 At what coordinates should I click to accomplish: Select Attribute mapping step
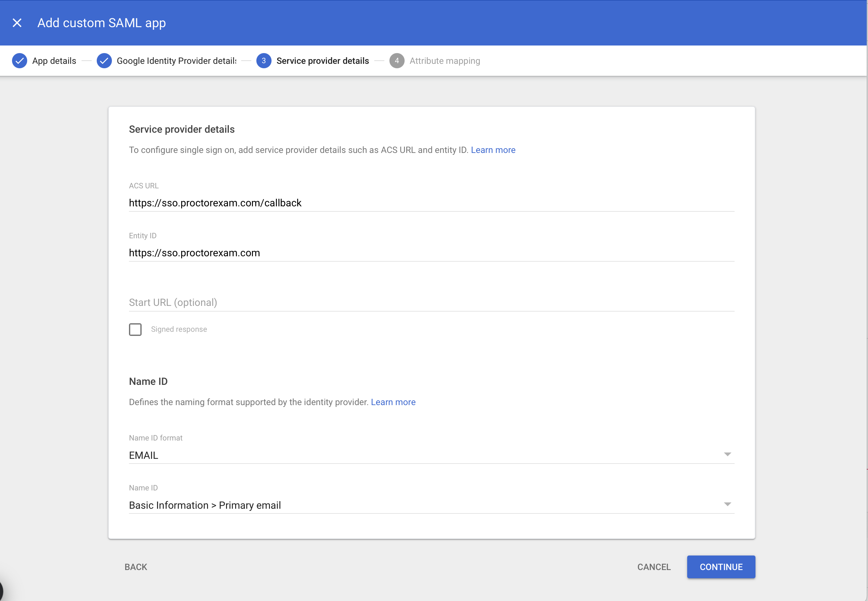444,61
